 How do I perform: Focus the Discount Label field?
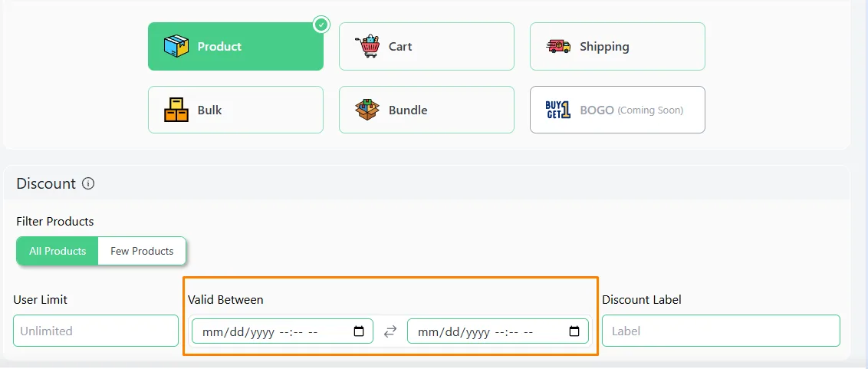point(721,331)
